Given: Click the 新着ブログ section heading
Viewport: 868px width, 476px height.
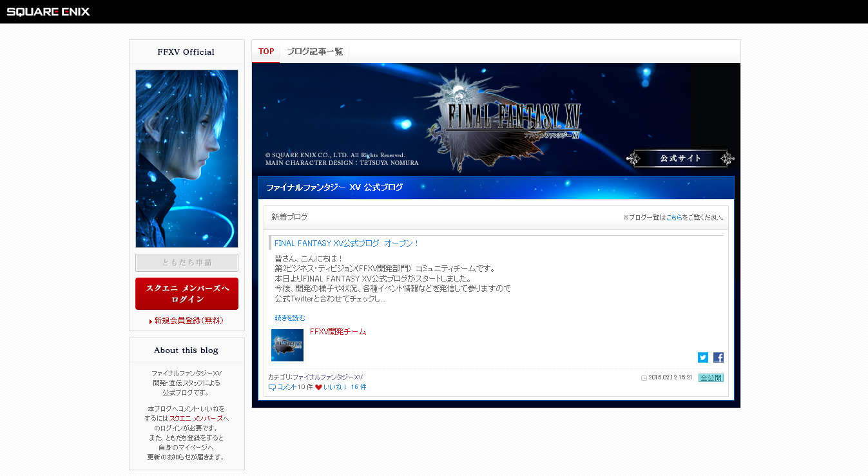Looking at the screenshot, I should [x=289, y=217].
